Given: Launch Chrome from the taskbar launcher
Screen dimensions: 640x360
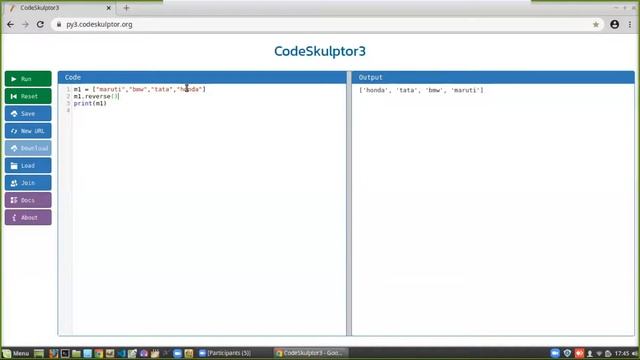Looking at the screenshot, I should [99, 353].
